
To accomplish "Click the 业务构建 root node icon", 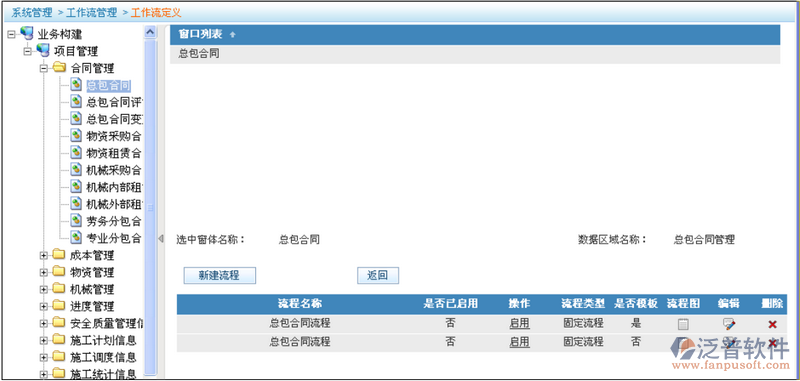I will coord(27,34).
